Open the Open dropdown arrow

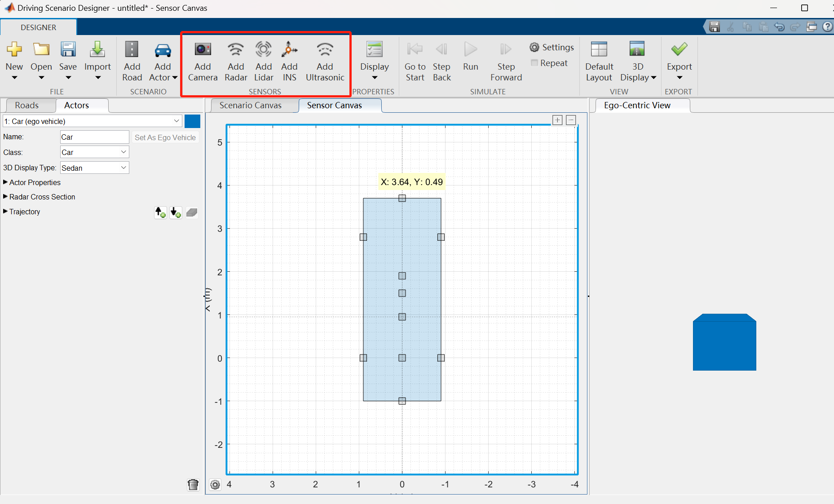point(41,78)
